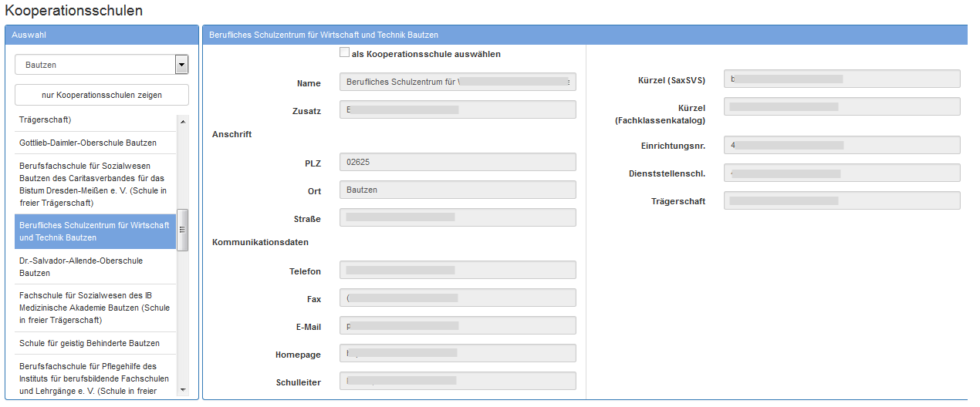Focus the E-Mail input field

point(458,325)
